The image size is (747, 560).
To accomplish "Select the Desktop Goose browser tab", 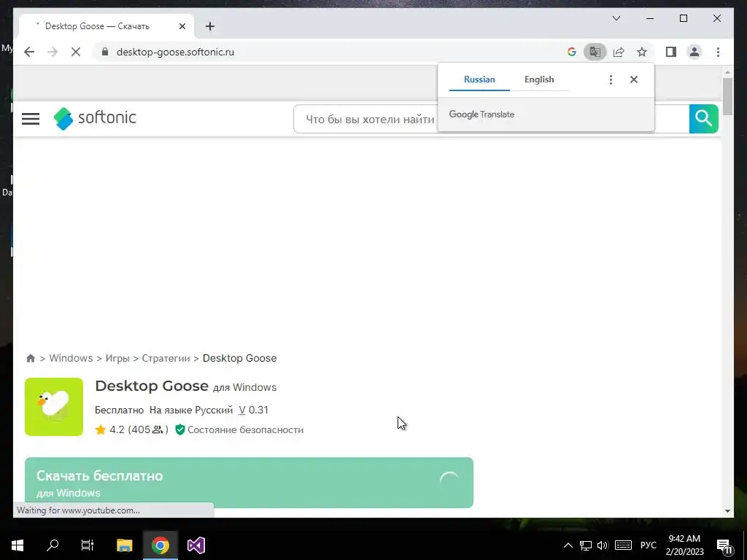I will coord(106,26).
